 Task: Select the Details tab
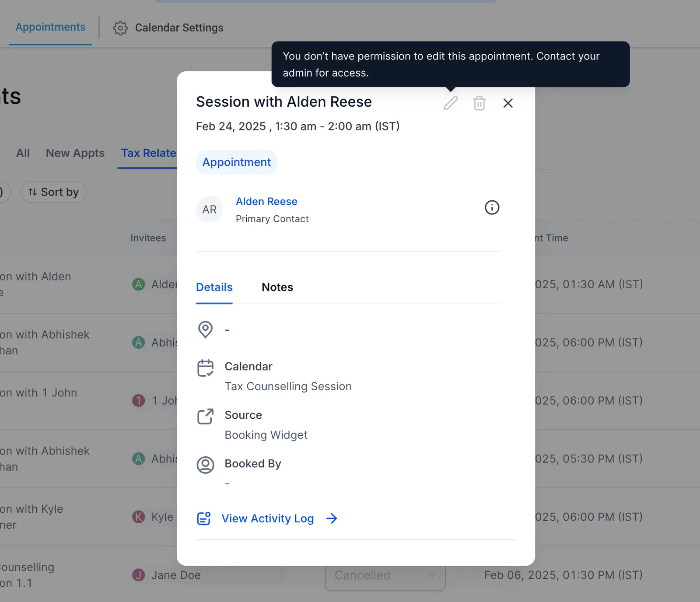[x=214, y=287]
